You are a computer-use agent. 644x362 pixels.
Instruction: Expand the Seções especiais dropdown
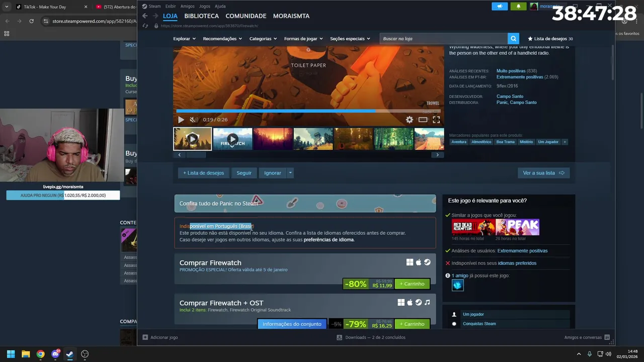click(350, 39)
